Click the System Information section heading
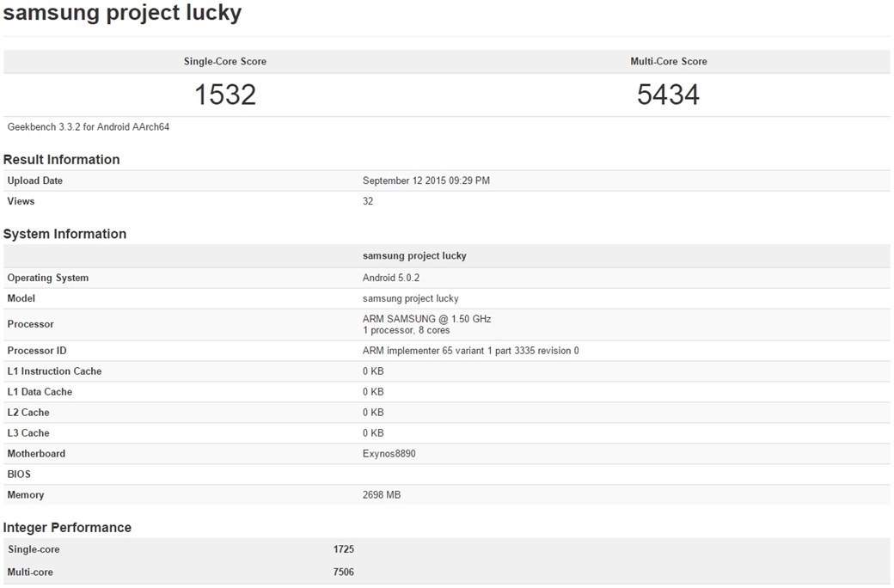This screenshot has width=894, height=588. pos(64,234)
